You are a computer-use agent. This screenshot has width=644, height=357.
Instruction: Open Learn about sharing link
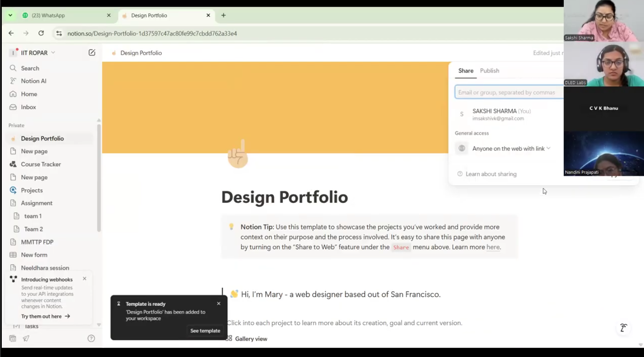[491, 174]
